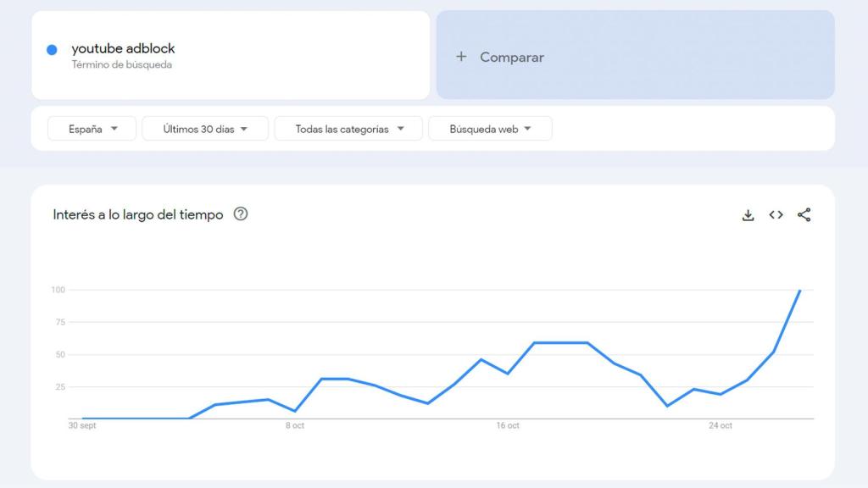Add a comparison term with Comparar
The image size is (868, 488).
[x=636, y=55]
